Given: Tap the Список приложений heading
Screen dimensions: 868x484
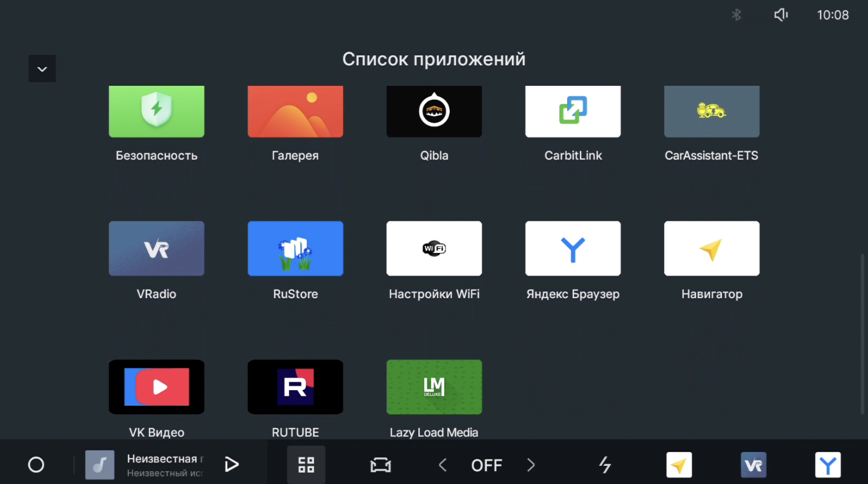Looking at the screenshot, I should click(434, 59).
